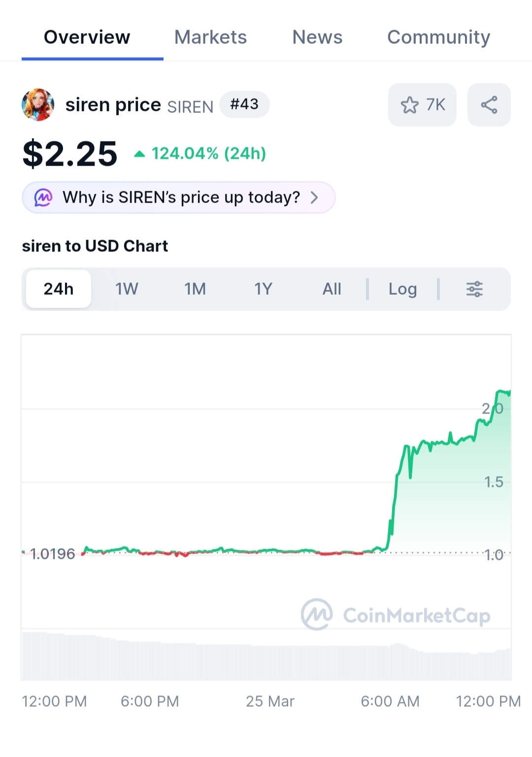The image size is (532, 757).
Task: Switch chart range to 1W
Action: click(x=127, y=289)
